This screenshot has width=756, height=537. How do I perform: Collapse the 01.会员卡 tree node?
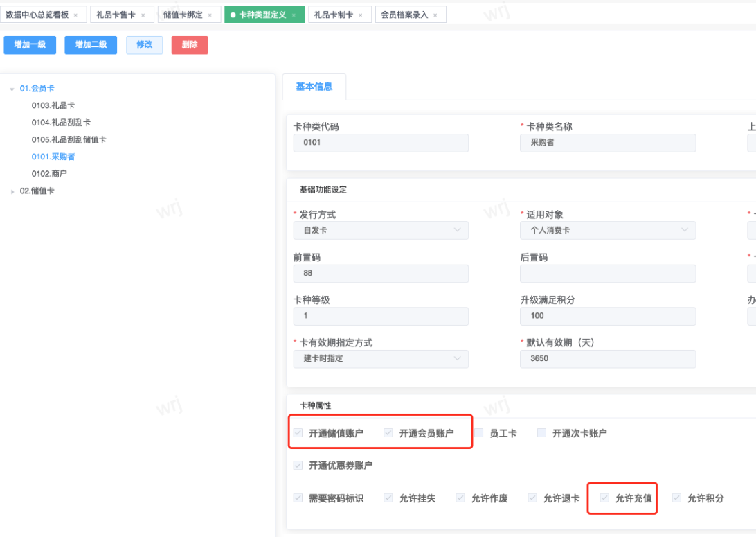(x=12, y=89)
